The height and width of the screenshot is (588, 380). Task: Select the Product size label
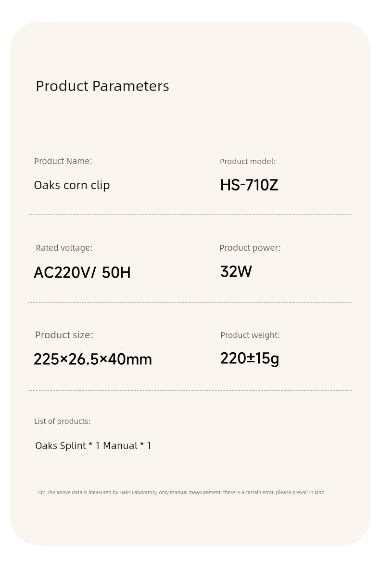pos(64,335)
